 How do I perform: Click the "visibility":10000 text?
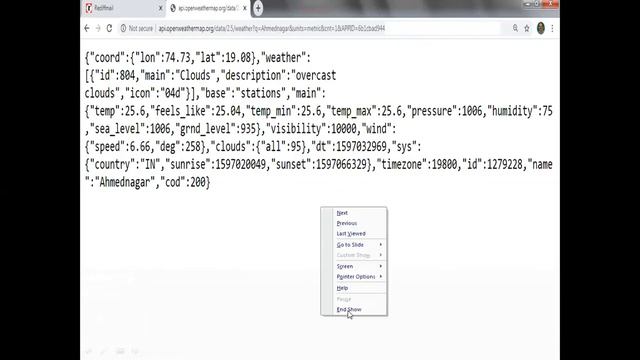point(311,129)
